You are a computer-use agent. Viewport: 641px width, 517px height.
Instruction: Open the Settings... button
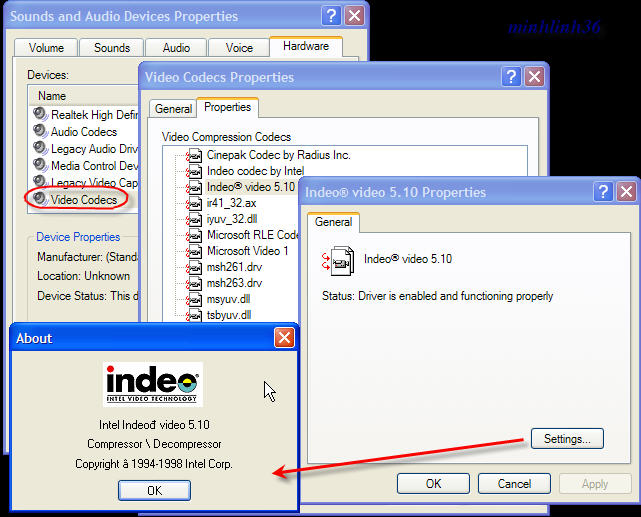click(x=567, y=439)
